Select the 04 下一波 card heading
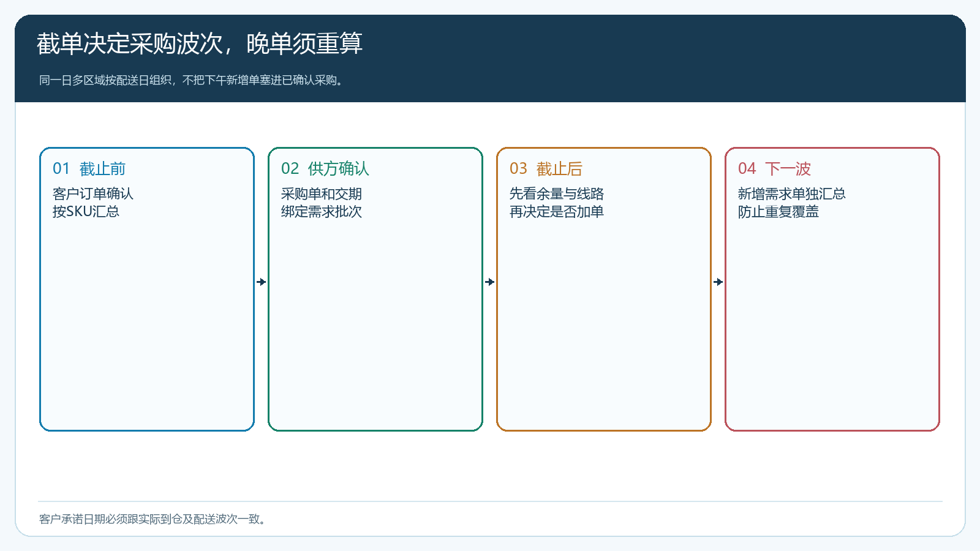 point(774,168)
